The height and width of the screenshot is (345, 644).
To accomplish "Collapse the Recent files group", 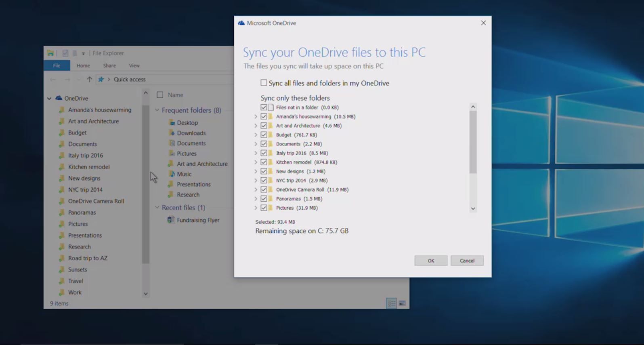I will pos(157,207).
